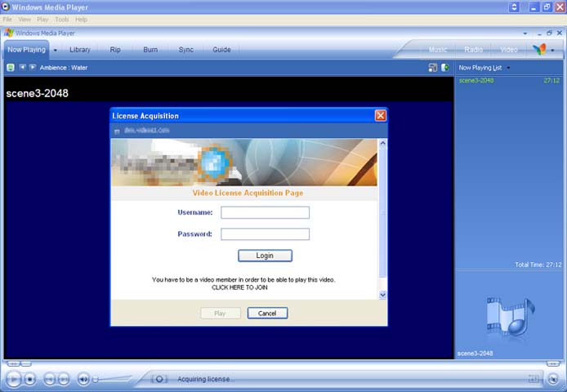Click the show playlist pane icon
This screenshot has width=567, height=392.
click(x=445, y=68)
